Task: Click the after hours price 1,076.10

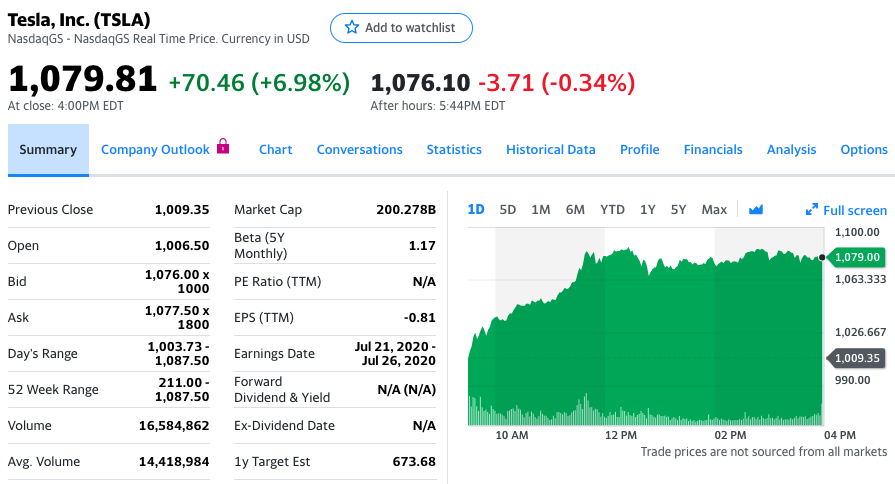Action: [x=420, y=83]
